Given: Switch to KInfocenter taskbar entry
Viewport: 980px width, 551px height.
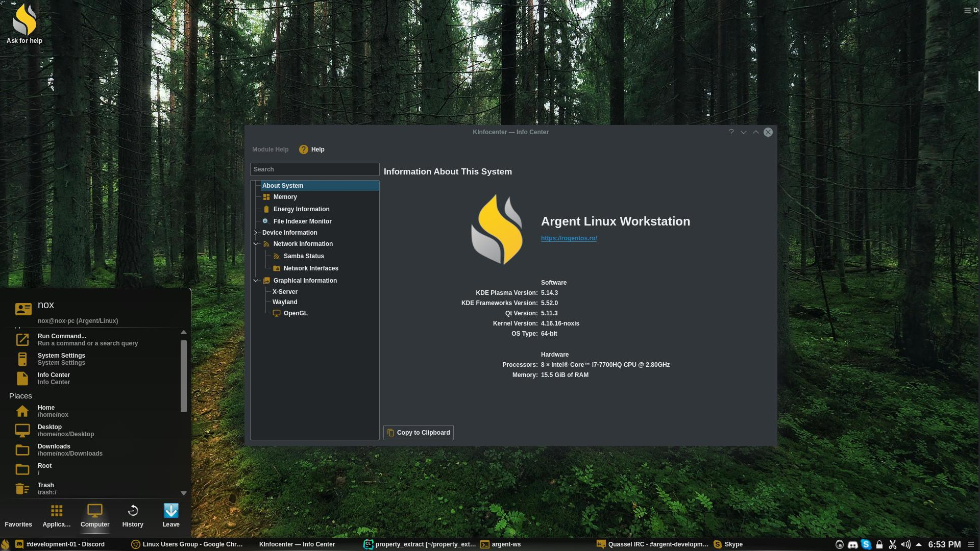Looking at the screenshot, I should pos(297,544).
